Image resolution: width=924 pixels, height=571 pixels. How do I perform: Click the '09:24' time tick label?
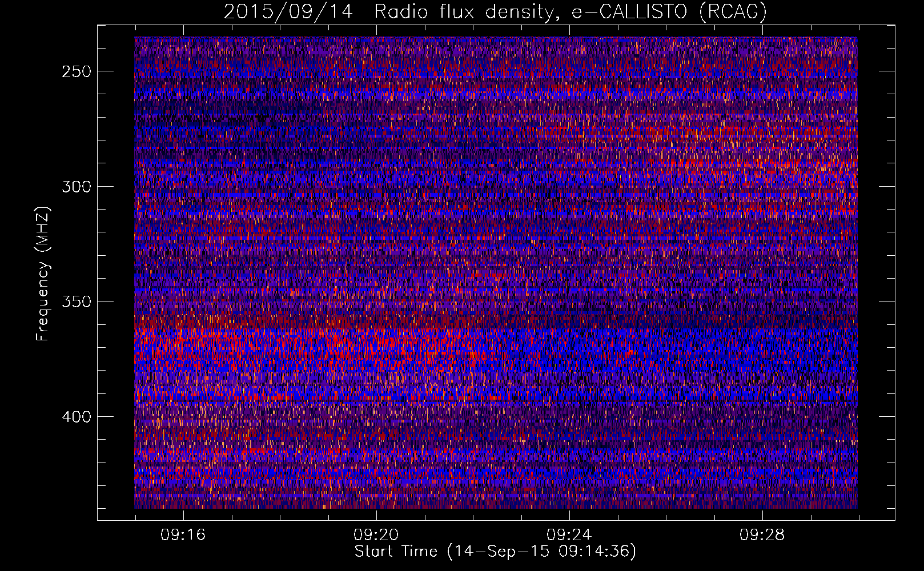pyautogui.click(x=569, y=534)
